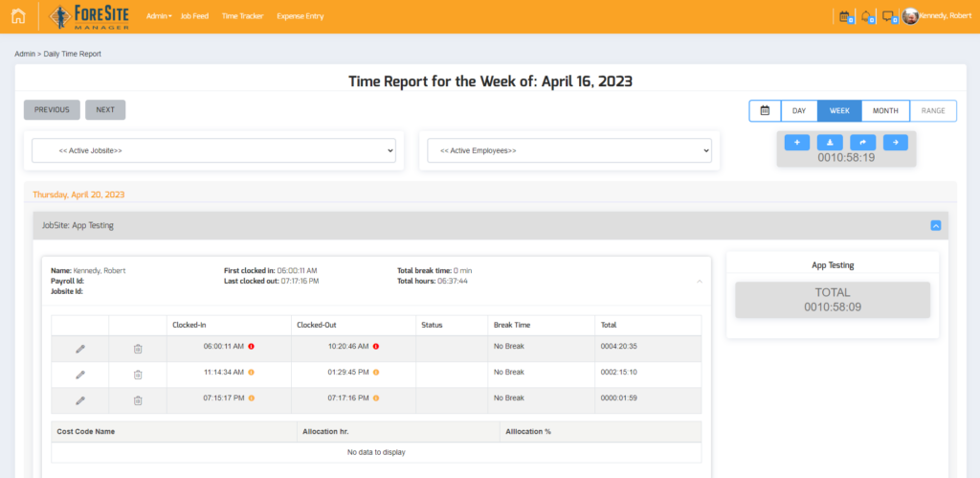Image resolution: width=980 pixels, height=478 pixels.
Task: Click the red alert on 10:20:46 AM
Action: pos(376,347)
